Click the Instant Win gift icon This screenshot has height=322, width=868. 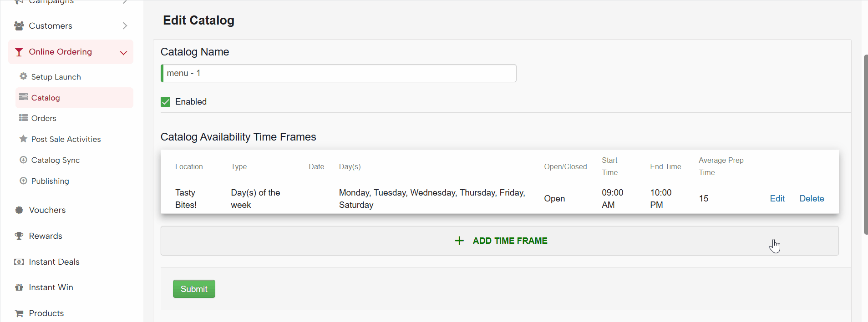pyautogui.click(x=19, y=287)
